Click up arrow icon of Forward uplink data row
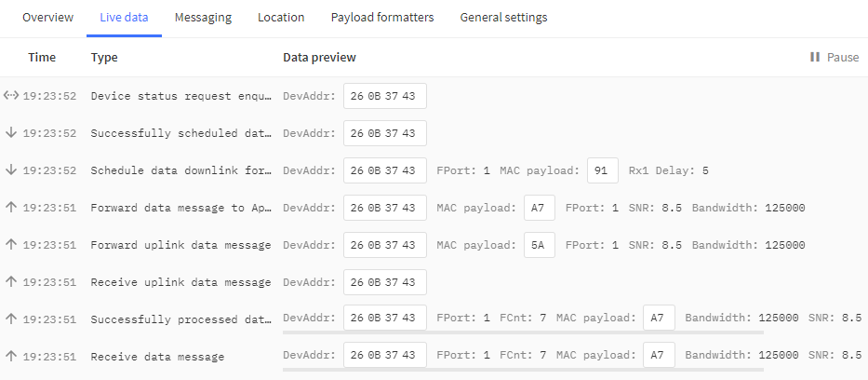Viewport: 868px width, 380px height. (x=11, y=244)
